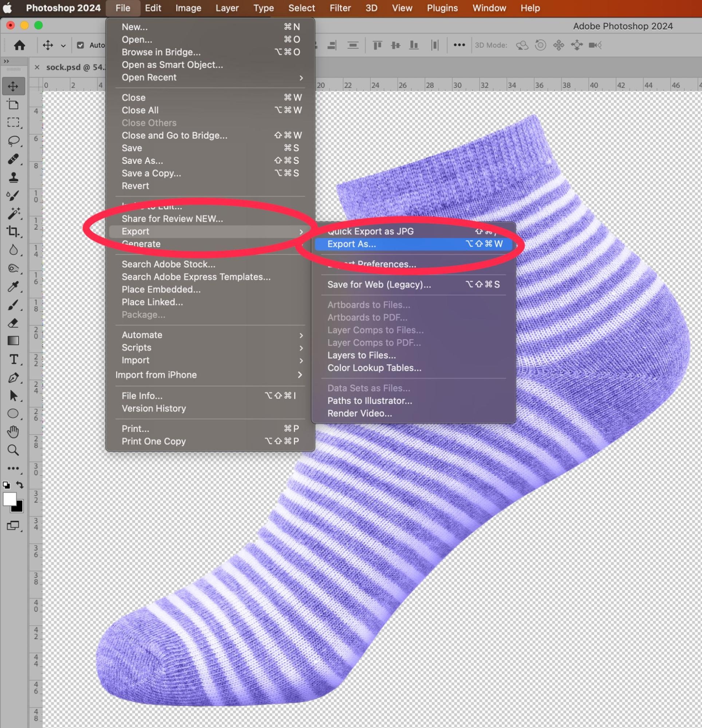Select the Lasso tool
Viewport: 702px width, 728px height.
pyautogui.click(x=14, y=141)
